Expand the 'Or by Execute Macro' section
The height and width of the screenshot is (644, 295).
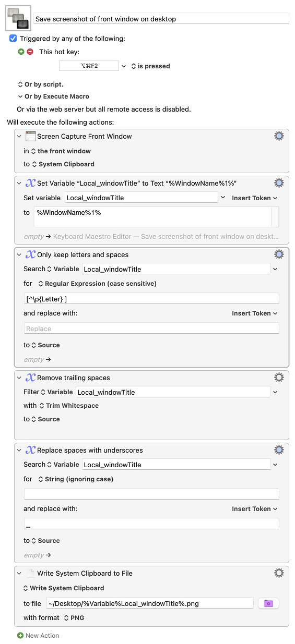click(x=53, y=96)
